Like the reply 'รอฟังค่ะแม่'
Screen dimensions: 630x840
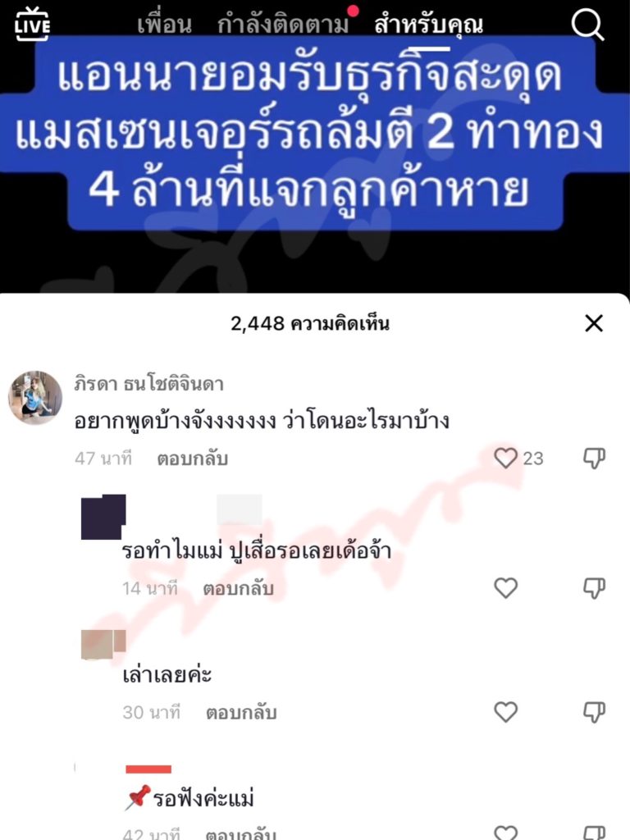tap(505, 833)
